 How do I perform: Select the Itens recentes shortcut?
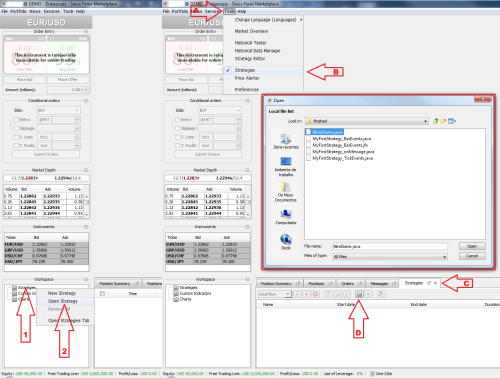click(286, 141)
